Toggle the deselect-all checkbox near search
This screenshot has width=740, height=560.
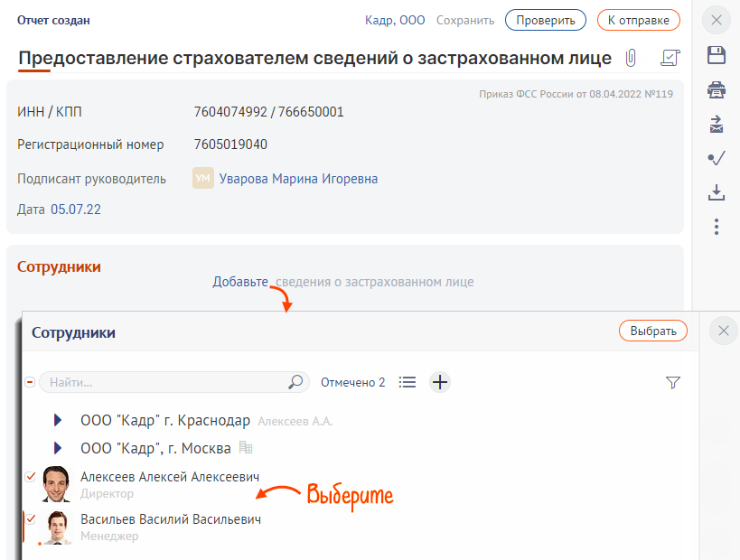31,383
